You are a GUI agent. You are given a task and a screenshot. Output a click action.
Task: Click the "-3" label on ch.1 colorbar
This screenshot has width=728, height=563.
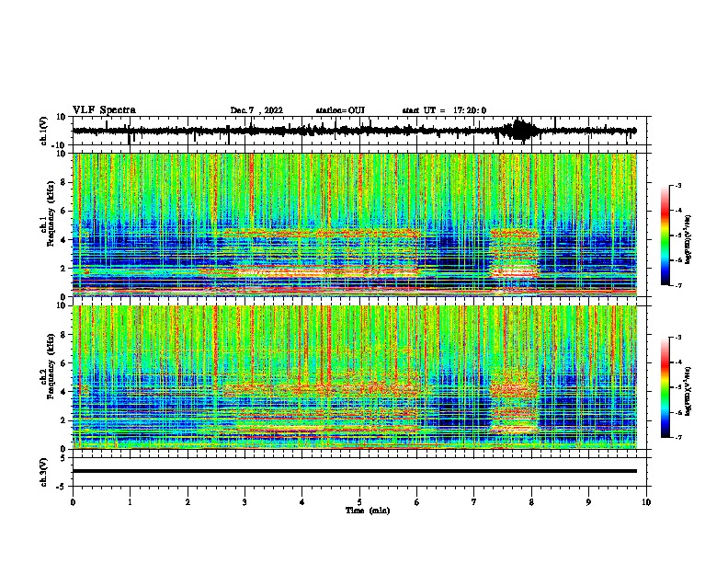677,186
